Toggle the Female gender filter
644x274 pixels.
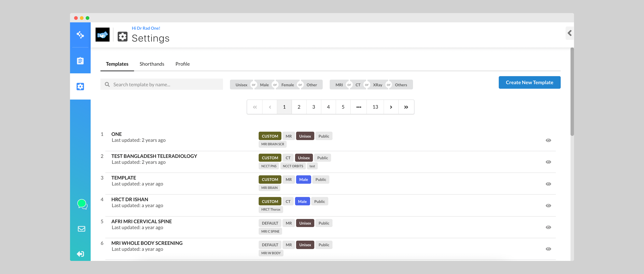click(x=288, y=85)
